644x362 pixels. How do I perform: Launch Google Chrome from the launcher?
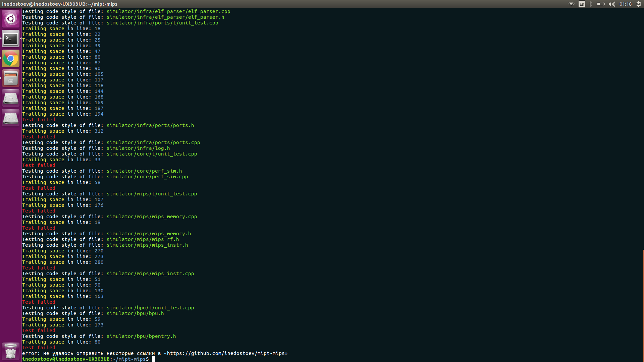(11, 58)
